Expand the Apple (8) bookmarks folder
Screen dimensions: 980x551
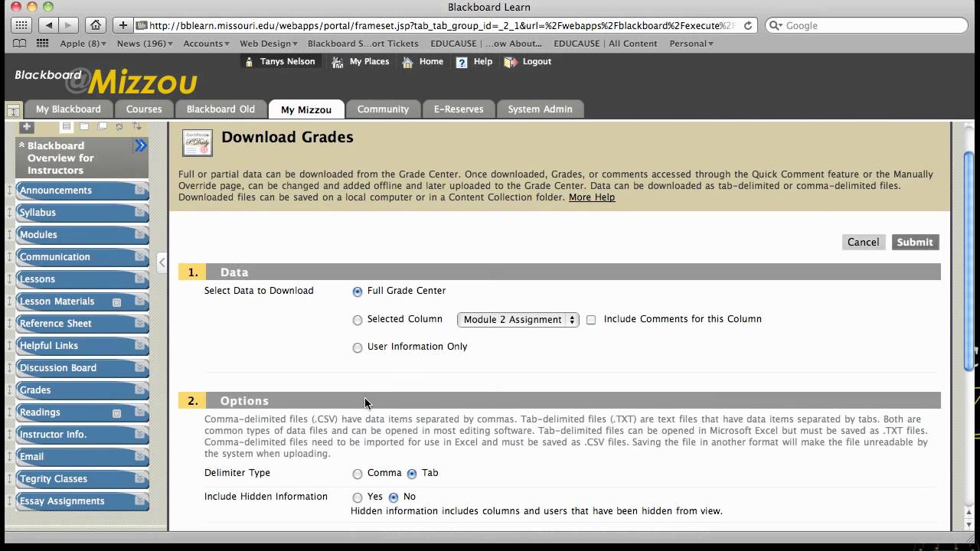point(83,44)
